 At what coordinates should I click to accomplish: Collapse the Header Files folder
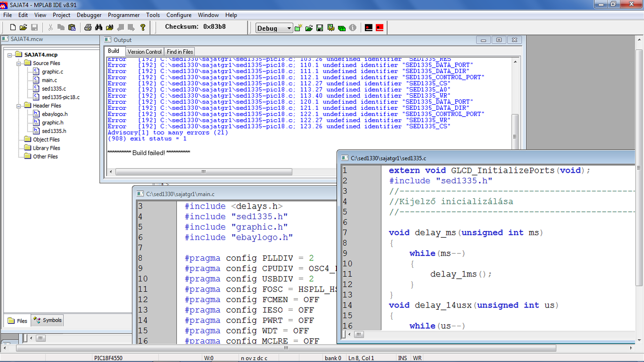[20, 106]
